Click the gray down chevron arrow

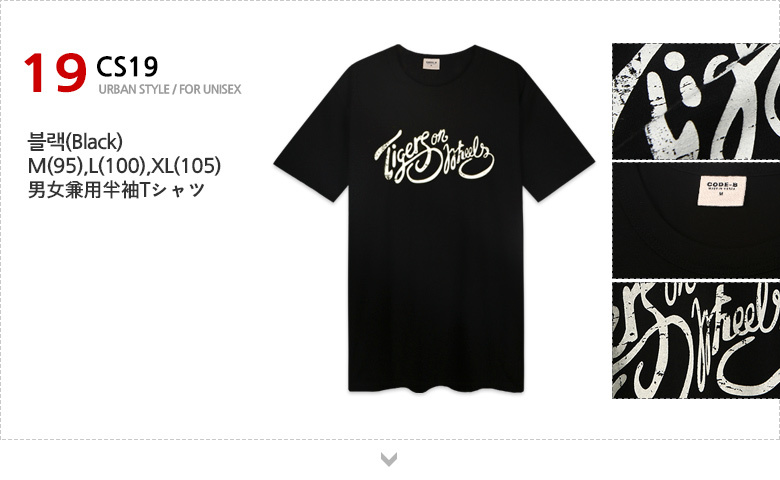point(389,459)
